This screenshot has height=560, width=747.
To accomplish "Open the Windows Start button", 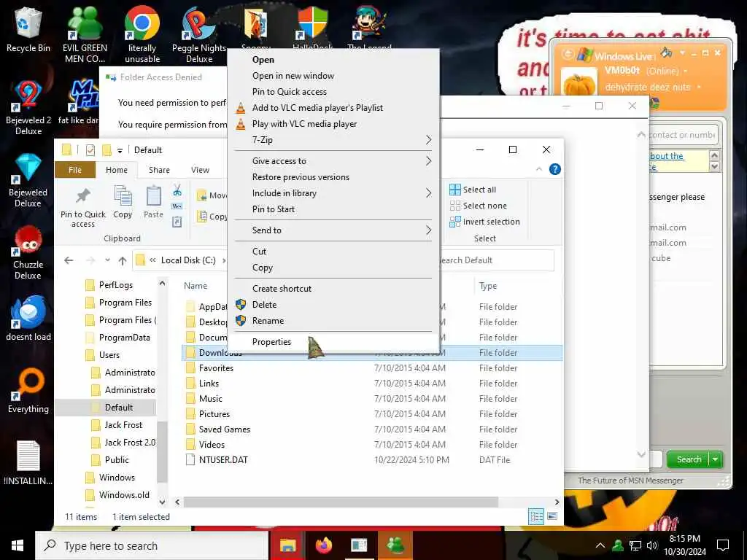I will 18,545.
